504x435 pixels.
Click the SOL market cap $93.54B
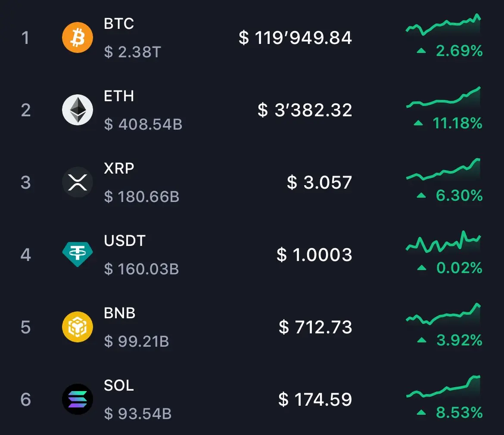(137, 413)
